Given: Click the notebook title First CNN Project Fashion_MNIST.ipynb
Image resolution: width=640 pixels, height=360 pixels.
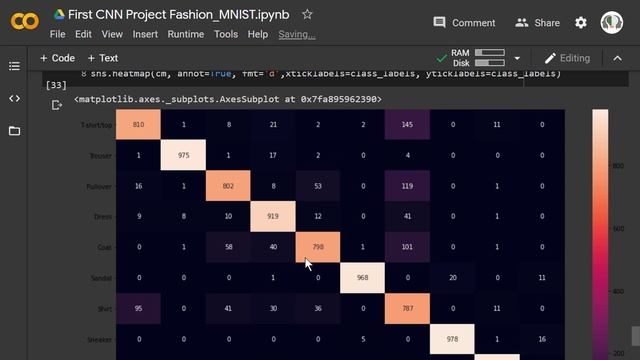Looking at the screenshot, I should pyautogui.click(x=178, y=15).
